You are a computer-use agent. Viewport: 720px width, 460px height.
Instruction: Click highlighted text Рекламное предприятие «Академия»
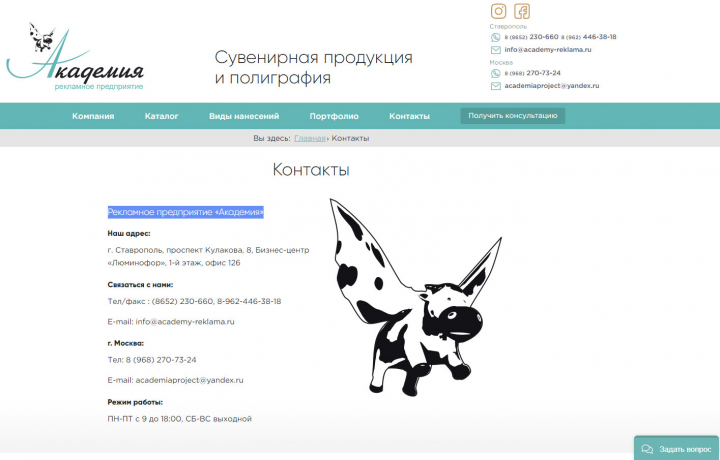tap(186, 212)
